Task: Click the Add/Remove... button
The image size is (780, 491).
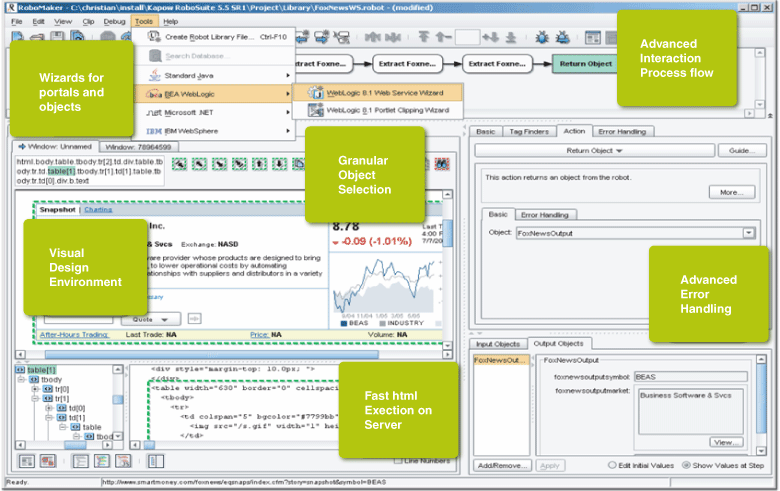Action: pos(502,465)
